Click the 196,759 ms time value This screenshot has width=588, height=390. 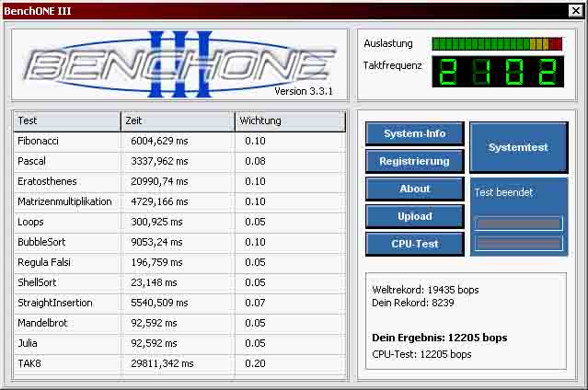pos(156,263)
